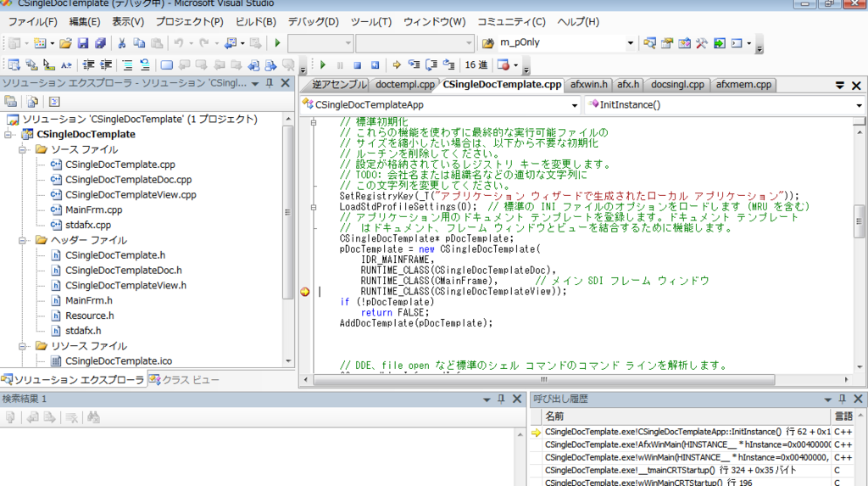The height and width of the screenshot is (486, 868).
Task: Select stdafx.cpp in the source files
Action: click(88, 225)
